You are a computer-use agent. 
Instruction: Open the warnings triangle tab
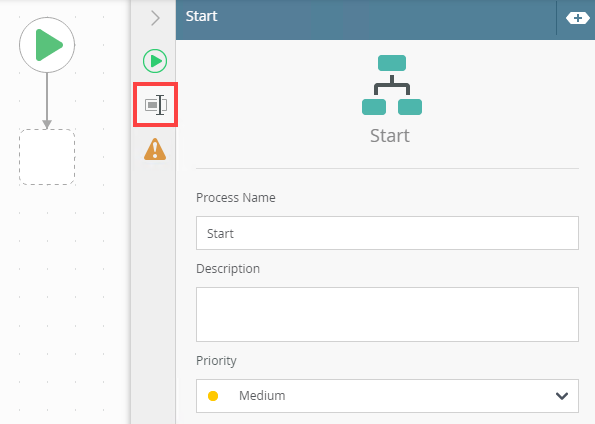click(x=155, y=149)
